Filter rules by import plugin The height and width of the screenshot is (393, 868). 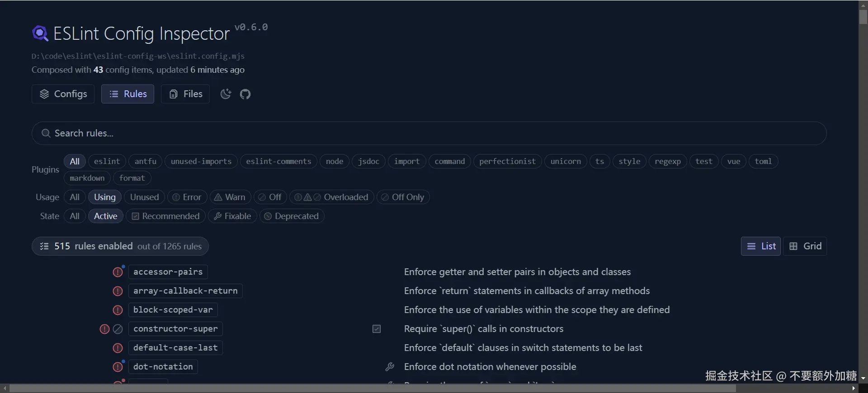point(407,161)
